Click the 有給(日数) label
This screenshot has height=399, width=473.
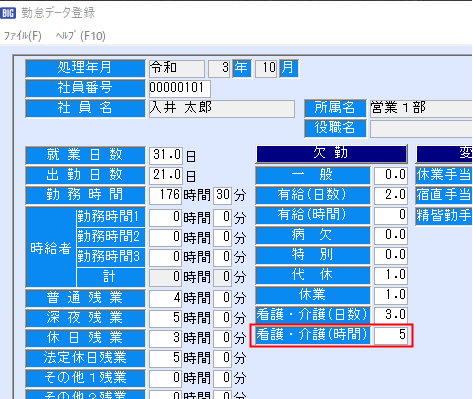coord(313,195)
